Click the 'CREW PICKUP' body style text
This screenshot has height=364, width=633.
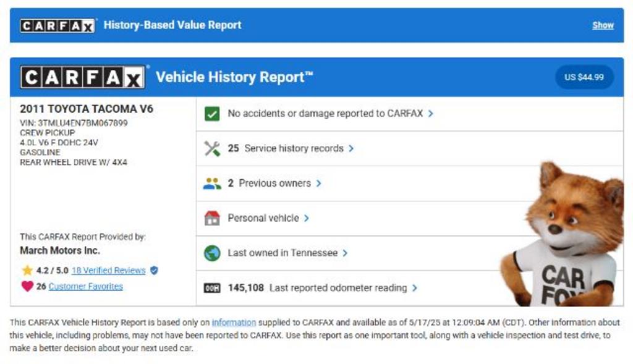(47, 133)
